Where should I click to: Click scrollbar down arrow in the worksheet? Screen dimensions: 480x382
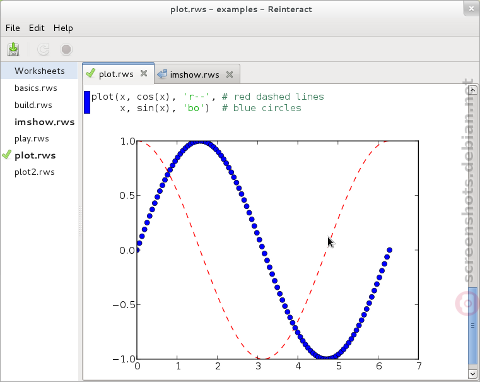[472, 374]
